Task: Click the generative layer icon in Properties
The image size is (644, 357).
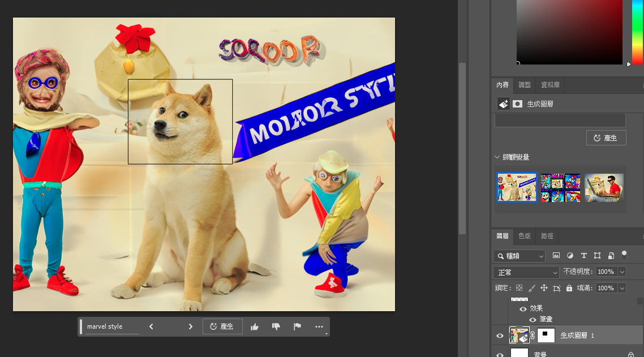Action: click(504, 104)
